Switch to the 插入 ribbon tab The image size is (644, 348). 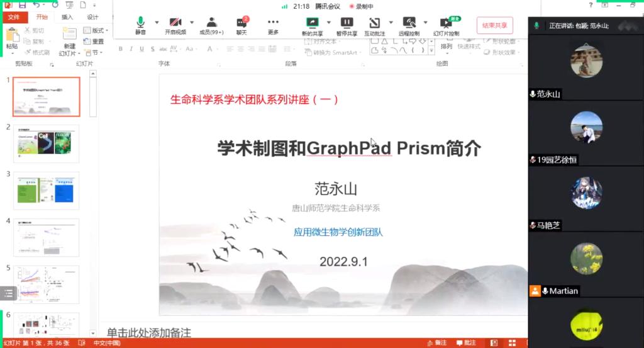click(x=67, y=17)
